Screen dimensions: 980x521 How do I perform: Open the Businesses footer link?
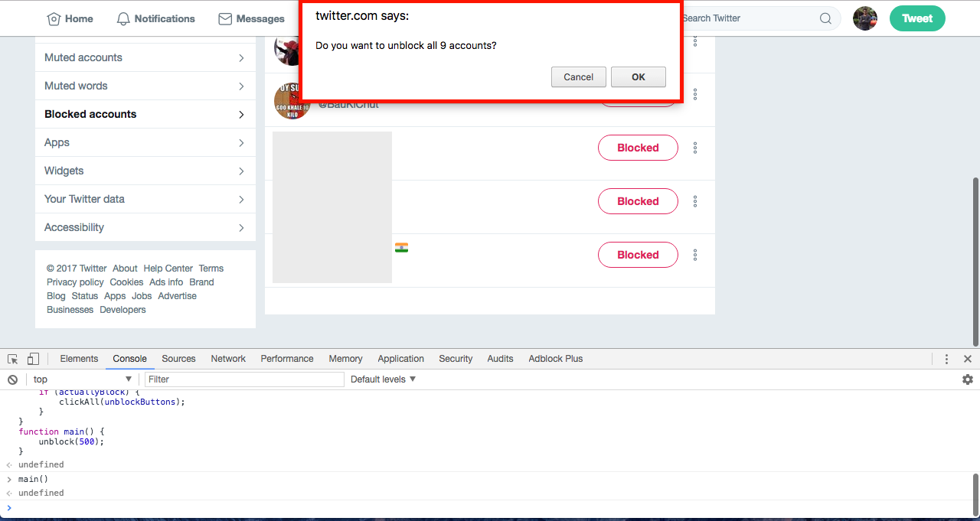[70, 310]
